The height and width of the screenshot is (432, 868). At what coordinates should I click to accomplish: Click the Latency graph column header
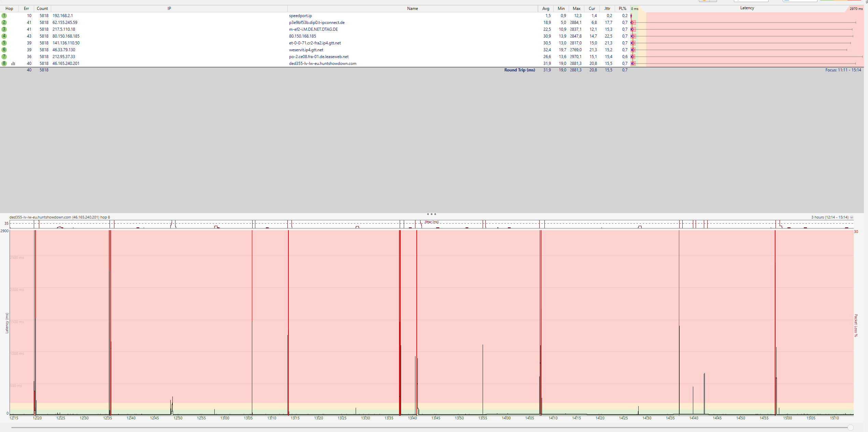[747, 8]
